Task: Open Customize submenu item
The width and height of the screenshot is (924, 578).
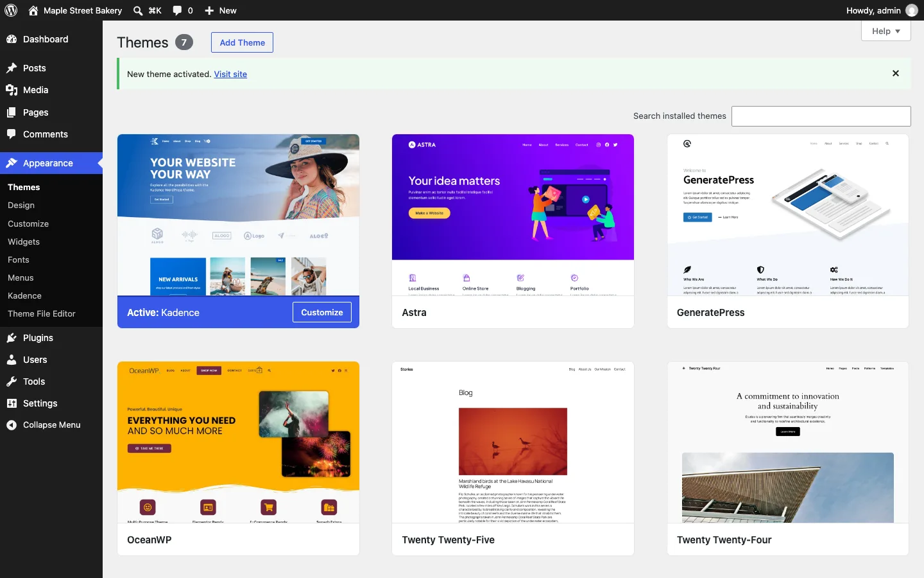Action: [28, 223]
